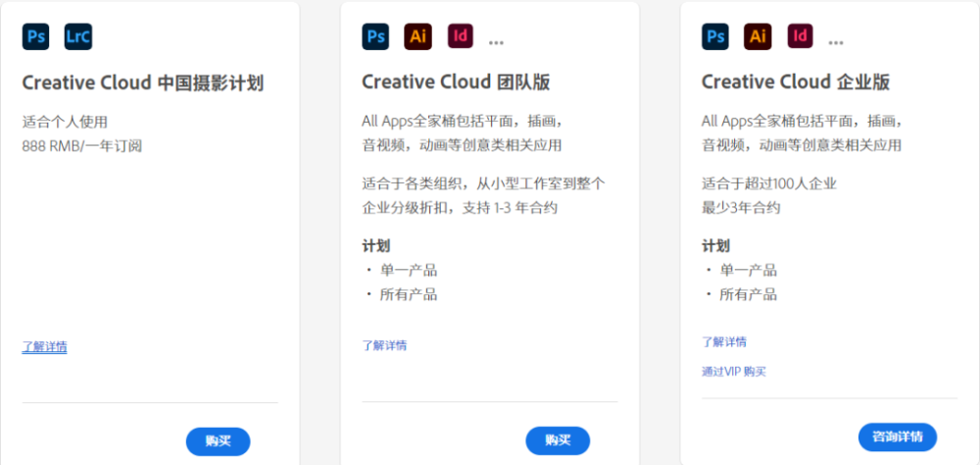Click 所有产品 bullet in the 企业版 card

[x=748, y=294]
